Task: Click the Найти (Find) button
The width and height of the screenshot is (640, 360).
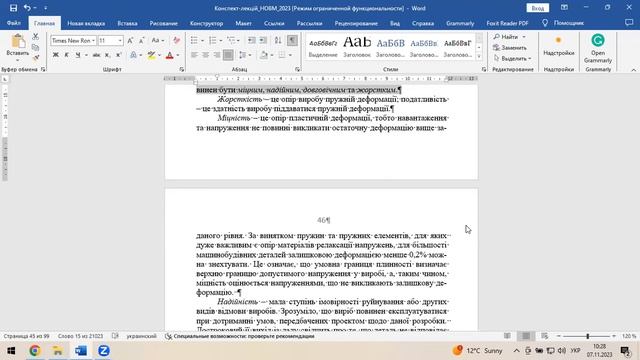Action: coord(509,37)
